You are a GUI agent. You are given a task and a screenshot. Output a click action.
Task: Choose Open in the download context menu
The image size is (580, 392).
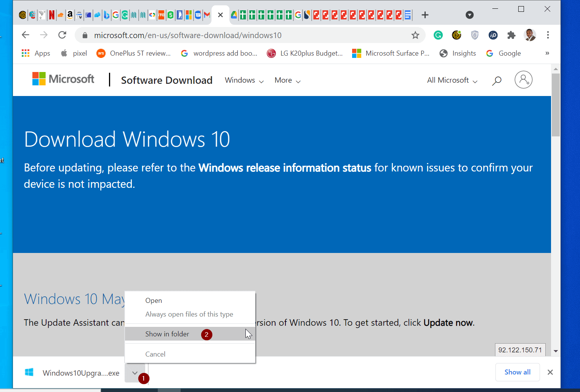click(190, 301)
